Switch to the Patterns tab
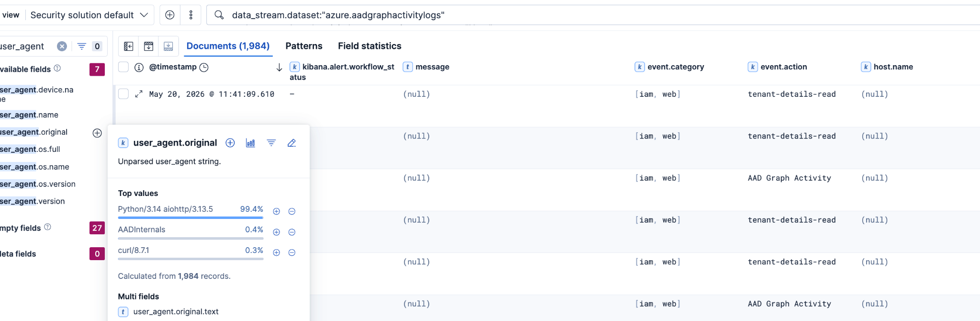The image size is (980, 321). (x=304, y=46)
